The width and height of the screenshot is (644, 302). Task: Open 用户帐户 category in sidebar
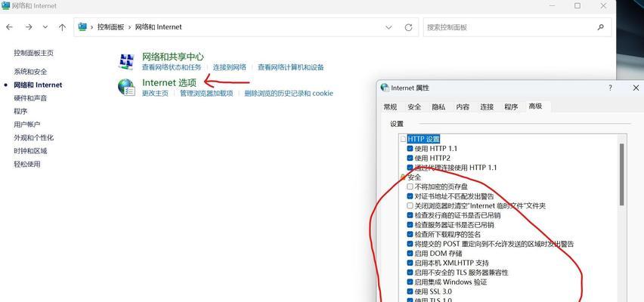coord(27,125)
